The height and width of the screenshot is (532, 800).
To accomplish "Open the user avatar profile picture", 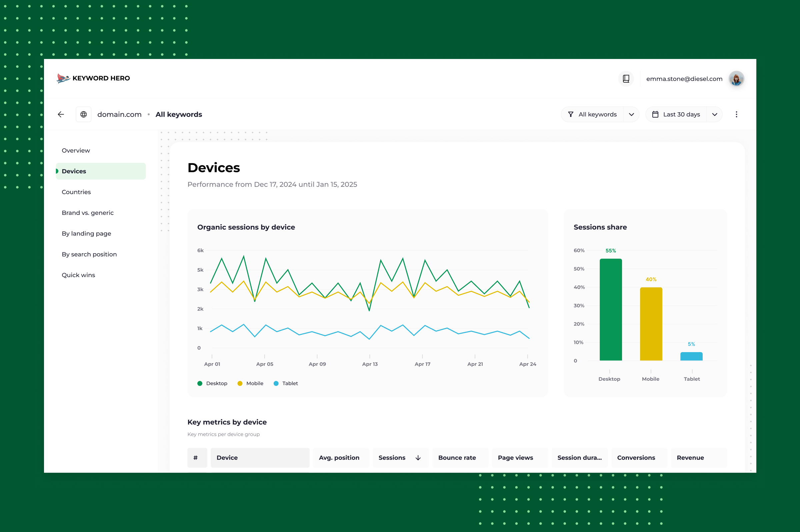I will (x=736, y=79).
